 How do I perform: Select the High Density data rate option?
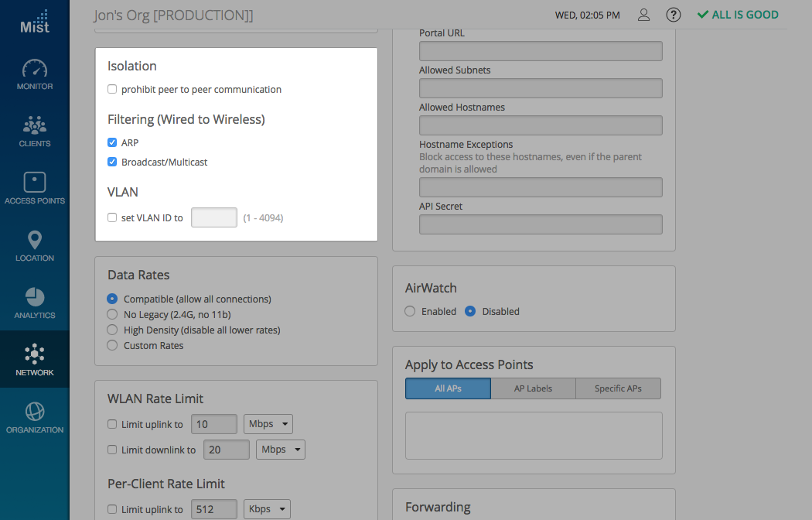pyautogui.click(x=112, y=330)
